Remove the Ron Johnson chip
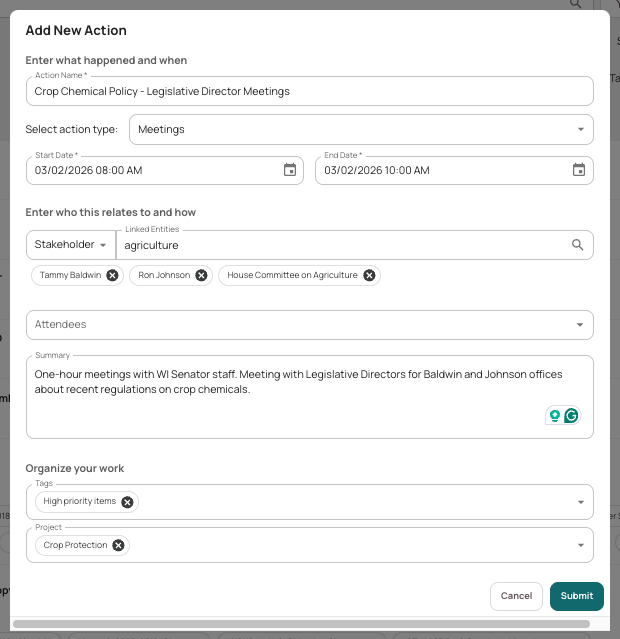 201,275
